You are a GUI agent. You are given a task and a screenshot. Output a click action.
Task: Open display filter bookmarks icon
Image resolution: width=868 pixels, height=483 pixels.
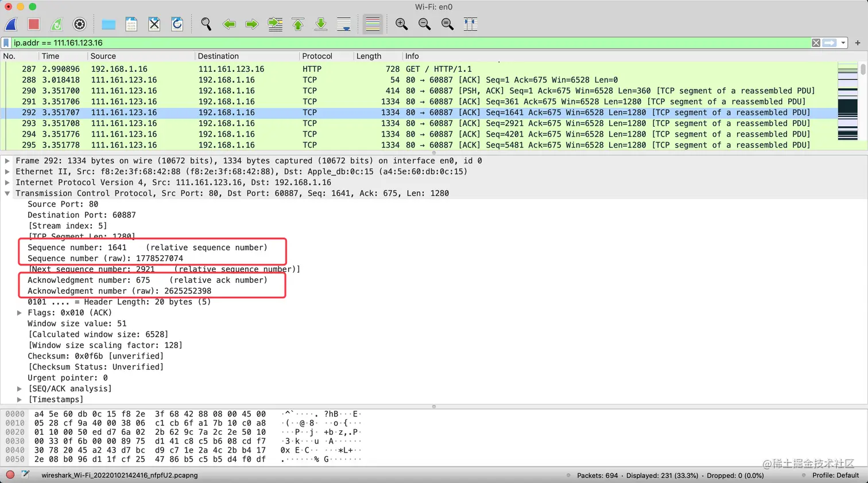6,43
